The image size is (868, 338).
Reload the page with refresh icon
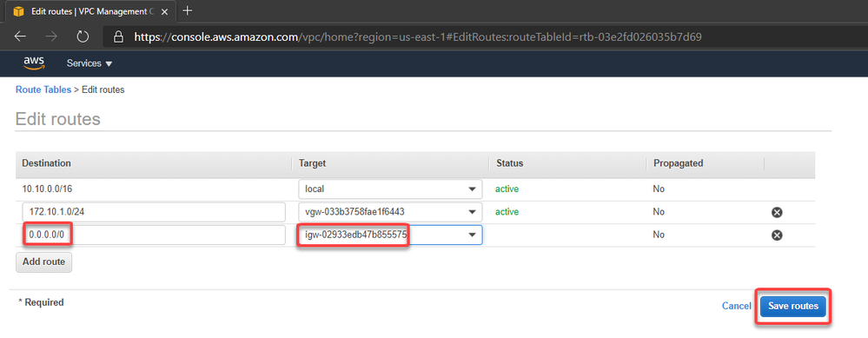(83, 36)
